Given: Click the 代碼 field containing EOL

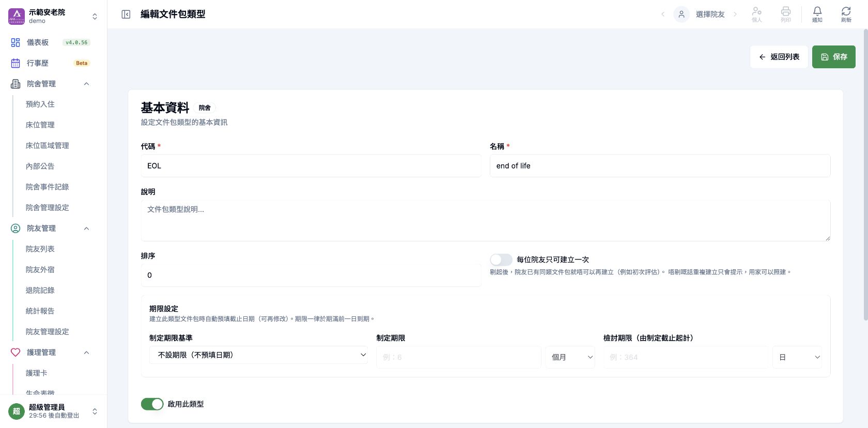Looking at the screenshot, I should [x=311, y=166].
